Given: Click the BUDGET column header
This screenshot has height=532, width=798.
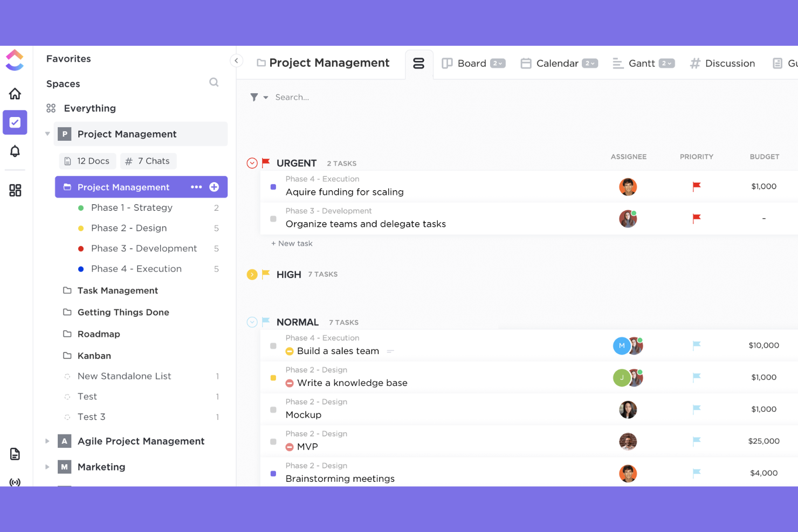Looking at the screenshot, I should [x=764, y=157].
